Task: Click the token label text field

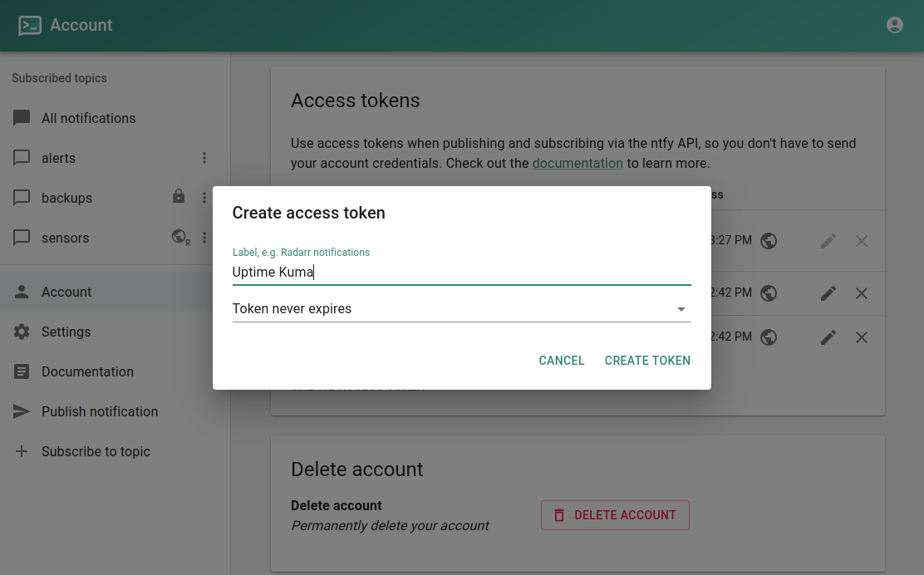Action: coord(461,272)
